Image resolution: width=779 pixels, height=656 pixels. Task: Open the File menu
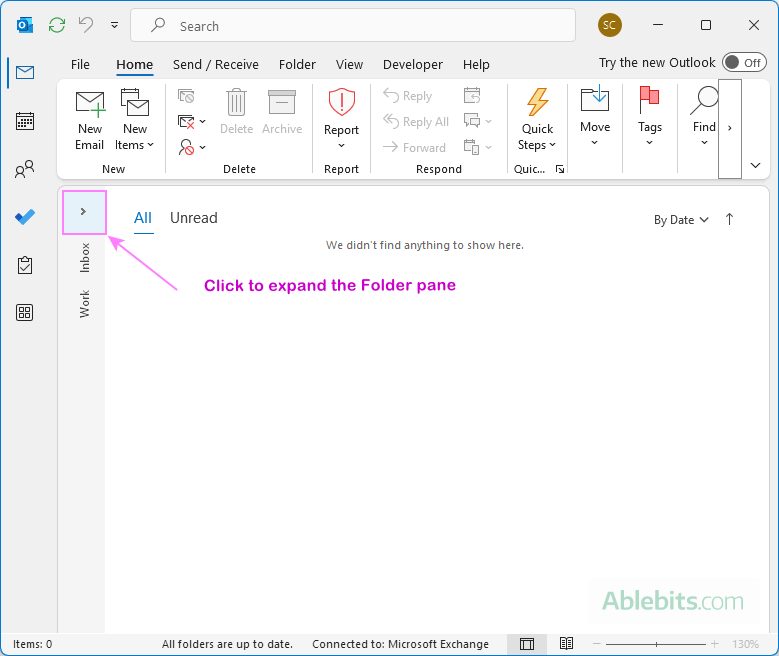(x=80, y=65)
